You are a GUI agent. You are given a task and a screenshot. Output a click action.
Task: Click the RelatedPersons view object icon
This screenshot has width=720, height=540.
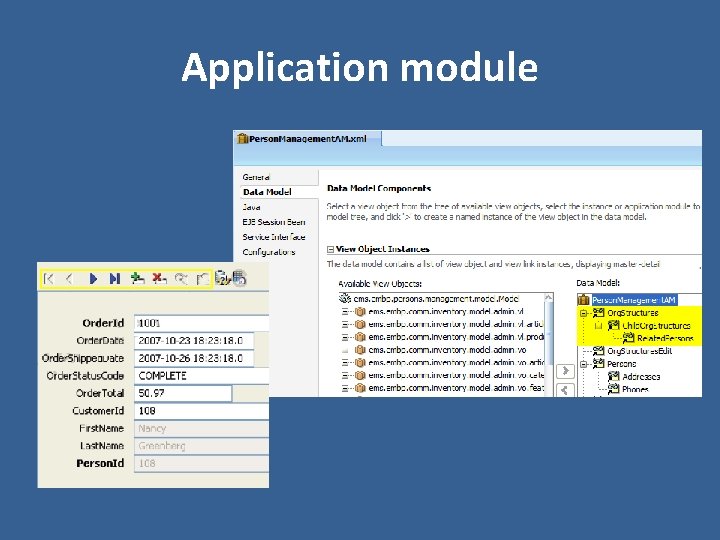click(628, 338)
